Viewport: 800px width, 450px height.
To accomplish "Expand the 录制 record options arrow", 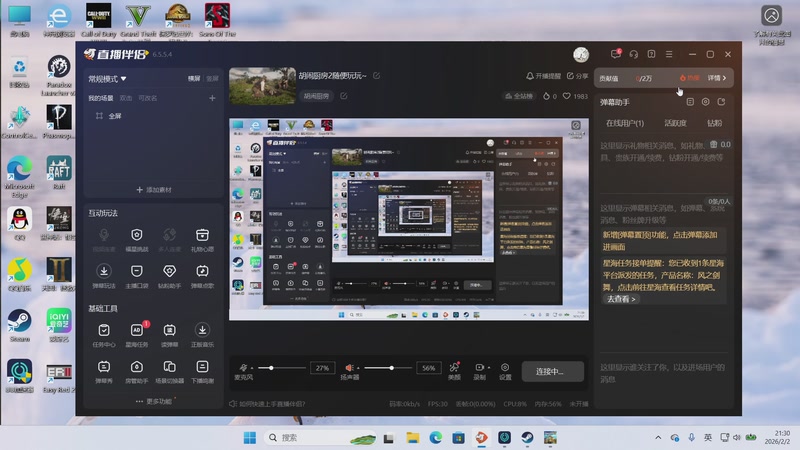I will pyautogui.click(x=489, y=367).
